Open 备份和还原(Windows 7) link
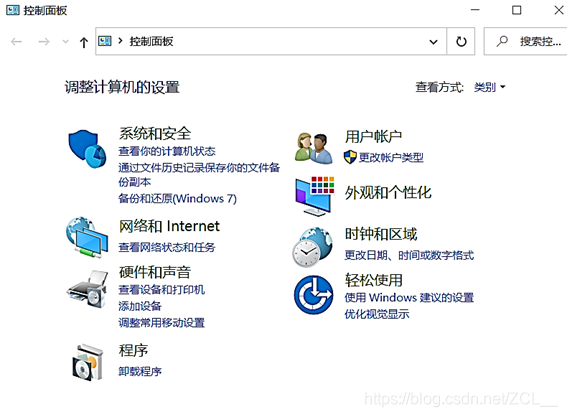 (x=178, y=199)
